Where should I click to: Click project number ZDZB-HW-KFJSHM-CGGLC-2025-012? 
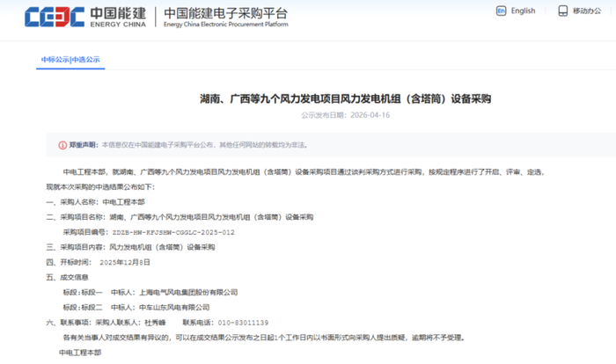click(x=172, y=232)
